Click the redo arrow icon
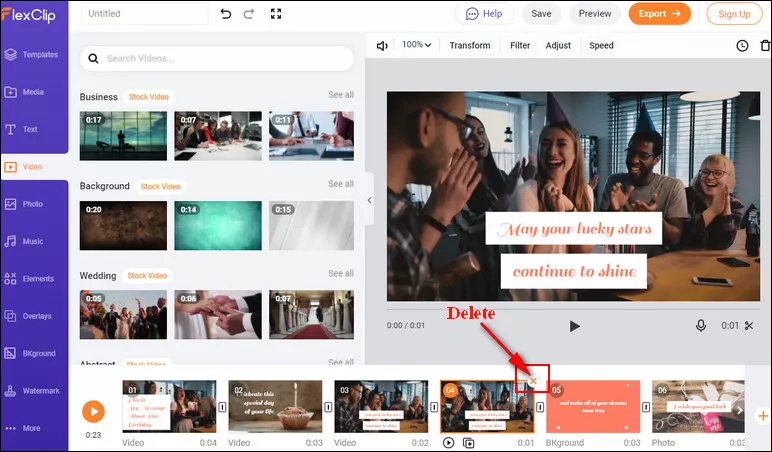 [249, 14]
